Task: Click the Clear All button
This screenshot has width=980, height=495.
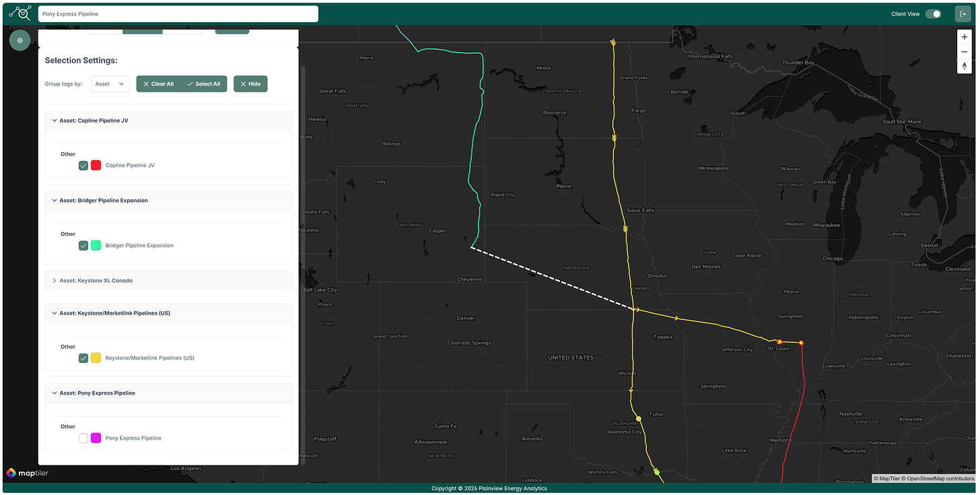Action: [159, 84]
